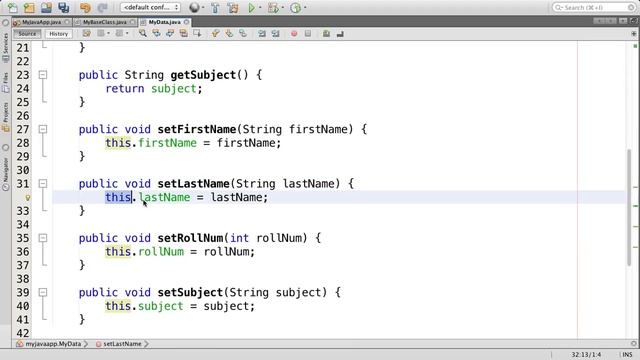Open the default config dropdown
This screenshot has width=640, height=360.
[x=151, y=7]
